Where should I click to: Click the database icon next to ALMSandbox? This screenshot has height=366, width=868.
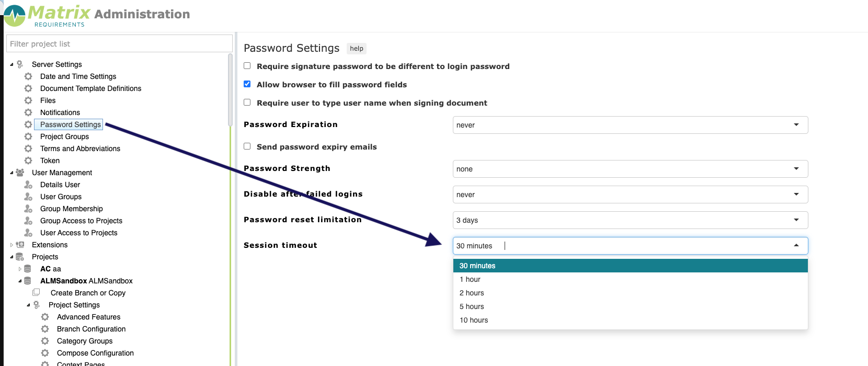click(x=28, y=281)
